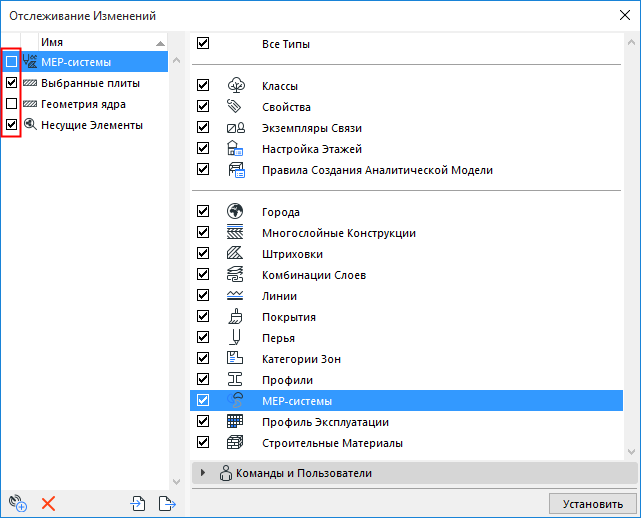The image size is (641, 518).
Task: Click the Несущие Элементы magnifier icon
Action: (x=30, y=124)
